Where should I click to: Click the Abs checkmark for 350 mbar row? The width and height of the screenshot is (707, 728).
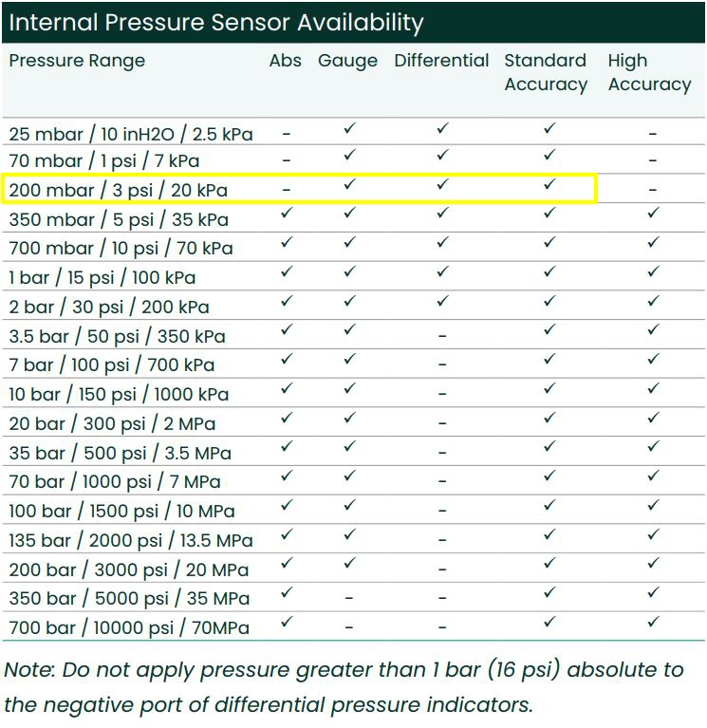click(286, 215)
